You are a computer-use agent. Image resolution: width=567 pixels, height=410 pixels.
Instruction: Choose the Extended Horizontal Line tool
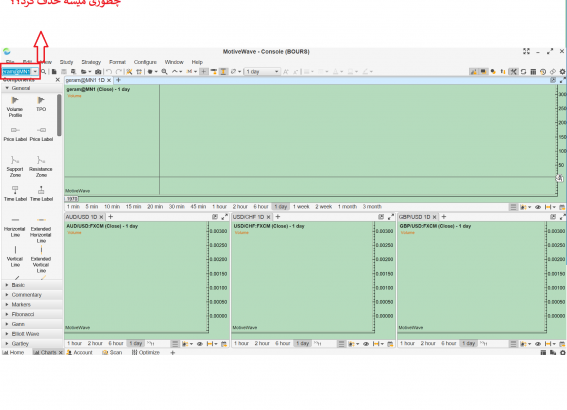click(x=41, y=230)
